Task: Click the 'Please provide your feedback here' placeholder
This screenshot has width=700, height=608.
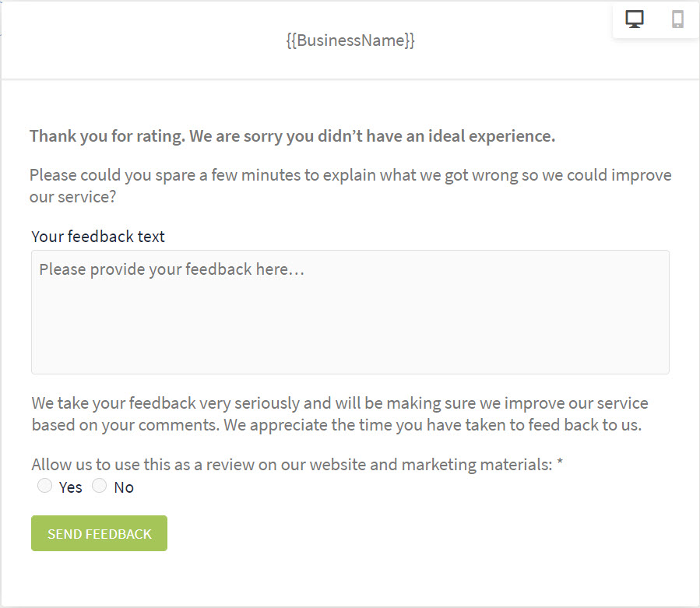Action: [x=172, y=269]
